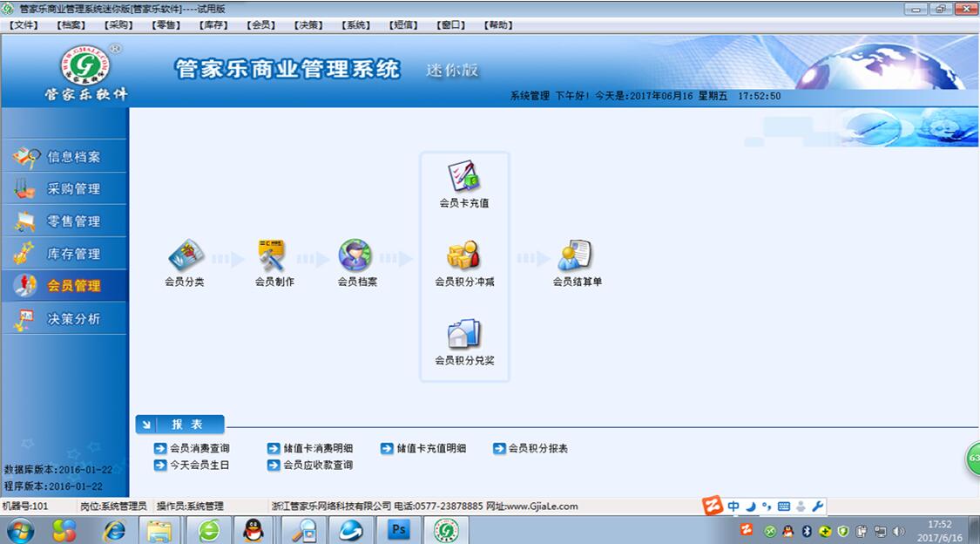Click the 数据库版本:2016-01-22 text
This screenshot has width=980, height=544.
(x=58, y=470)
